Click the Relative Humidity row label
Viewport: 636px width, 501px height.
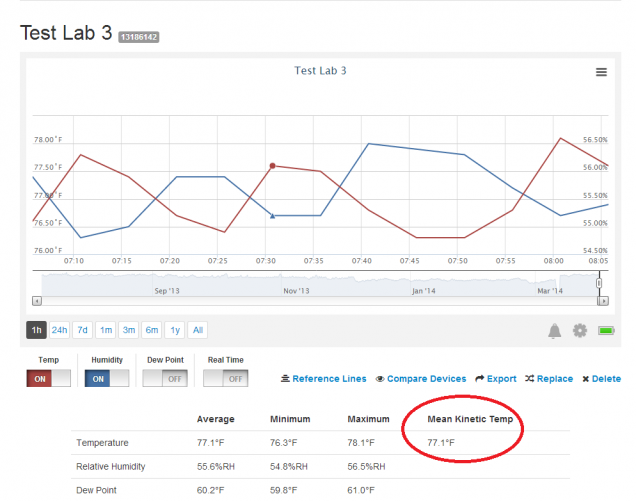[x=110, y=467]
